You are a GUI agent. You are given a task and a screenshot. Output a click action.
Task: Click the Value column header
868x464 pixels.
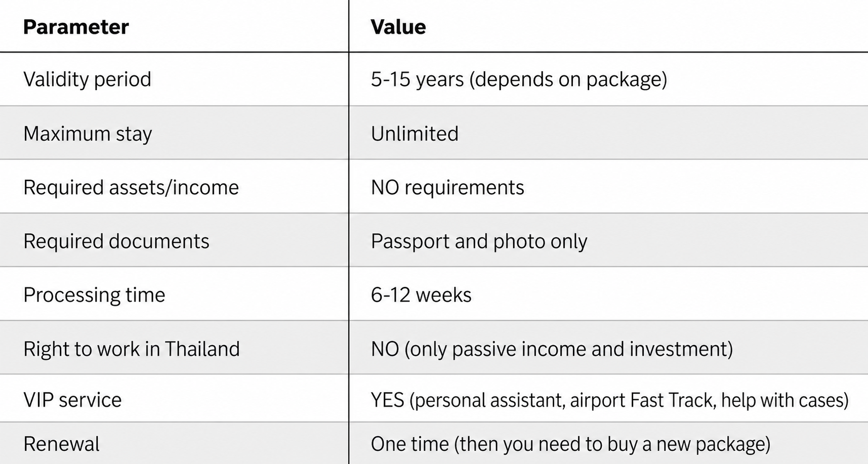click(x=398, y=27)
